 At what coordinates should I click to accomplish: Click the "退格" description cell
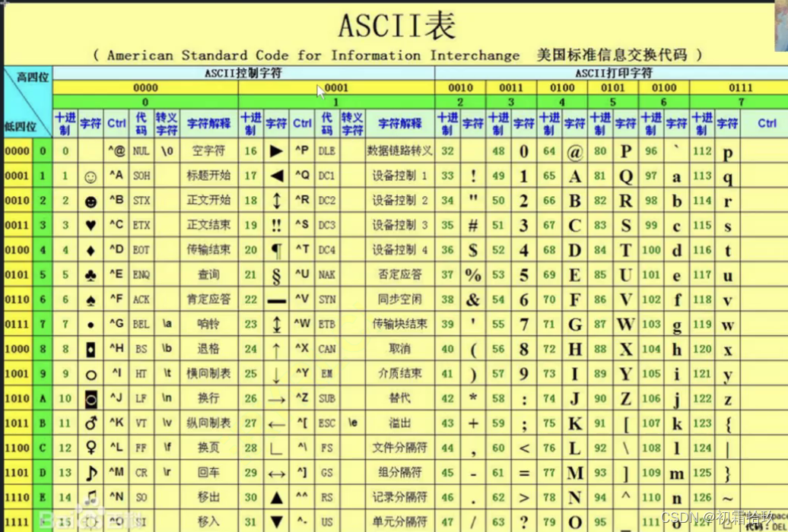tap(208, 349)
